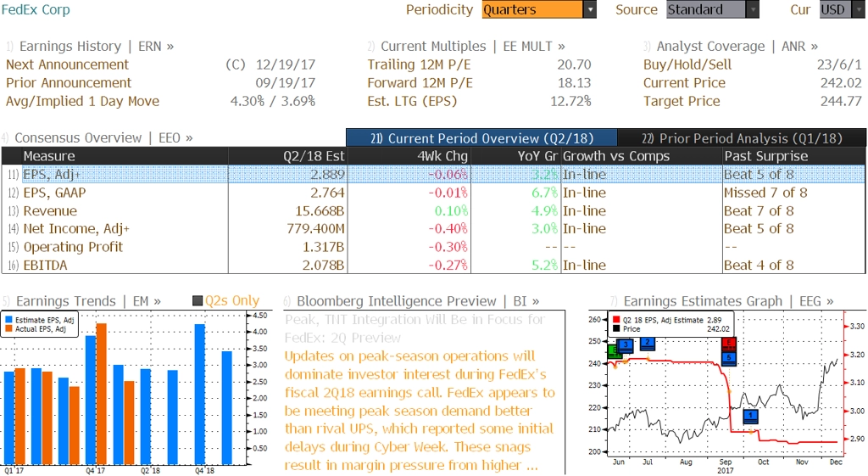Click the EPS, GAAP YoY growth 6.7%

coord(544,193)
